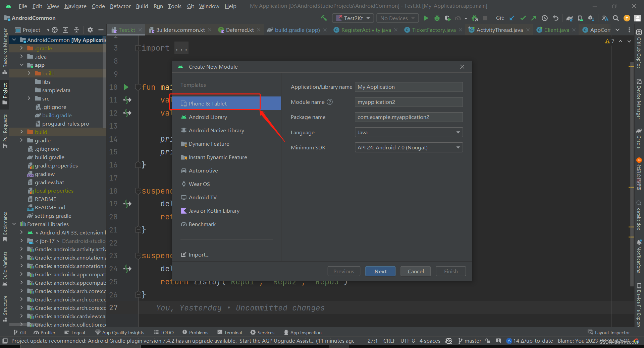Click the Next button

(380, 271)
